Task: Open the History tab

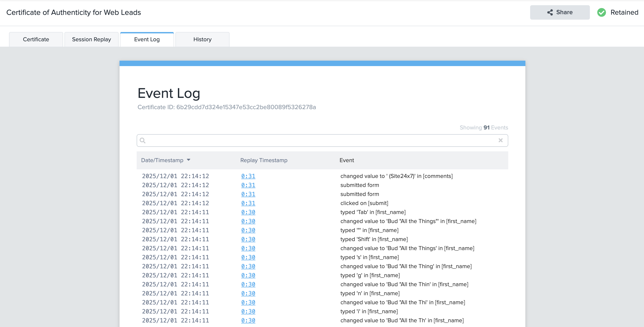Action: pos(202,39)
